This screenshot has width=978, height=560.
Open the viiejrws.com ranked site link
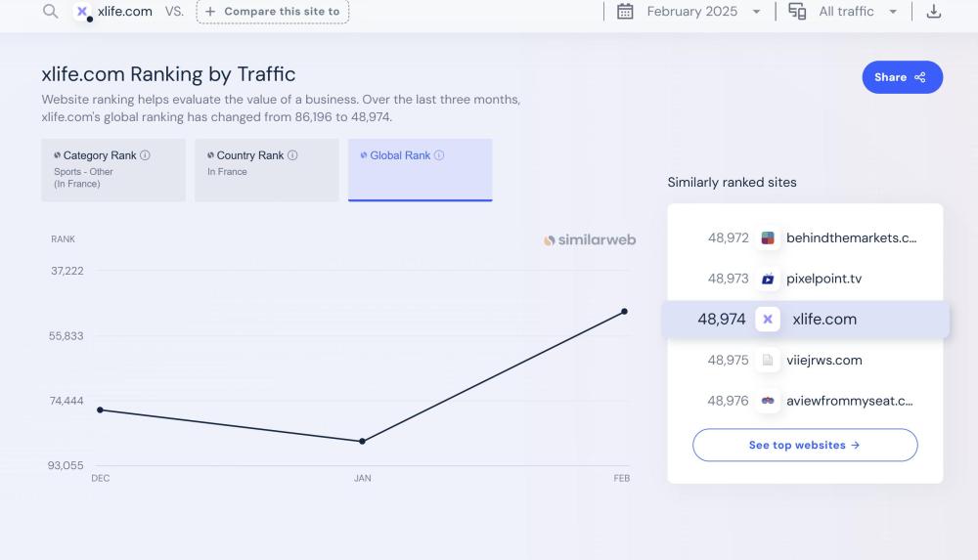[823, 360]
